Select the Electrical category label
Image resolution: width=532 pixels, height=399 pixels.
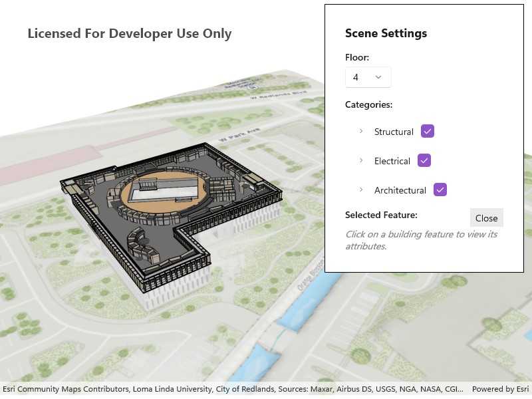(x=392, y=161)
